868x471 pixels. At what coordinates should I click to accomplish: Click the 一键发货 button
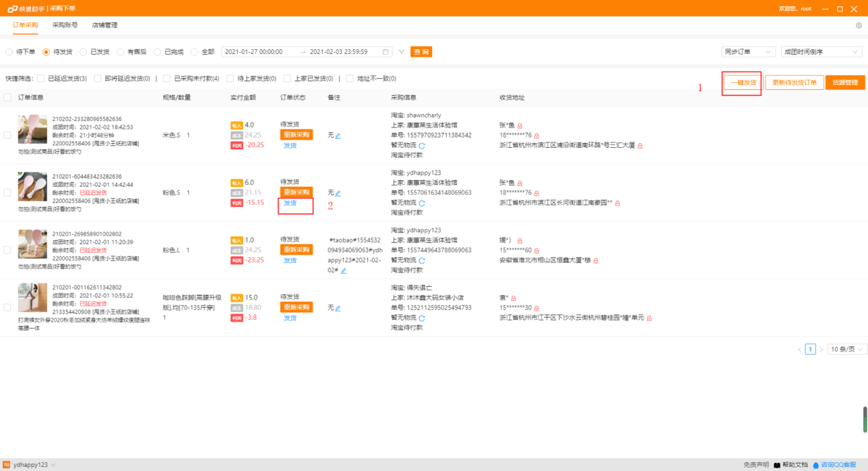(x=741, y=82)
